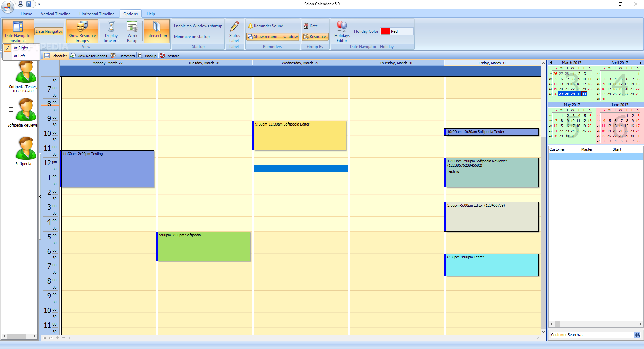The image size is (644, 349).
Task: Toggle Minimize on startup option
Action: click(192, 37)
